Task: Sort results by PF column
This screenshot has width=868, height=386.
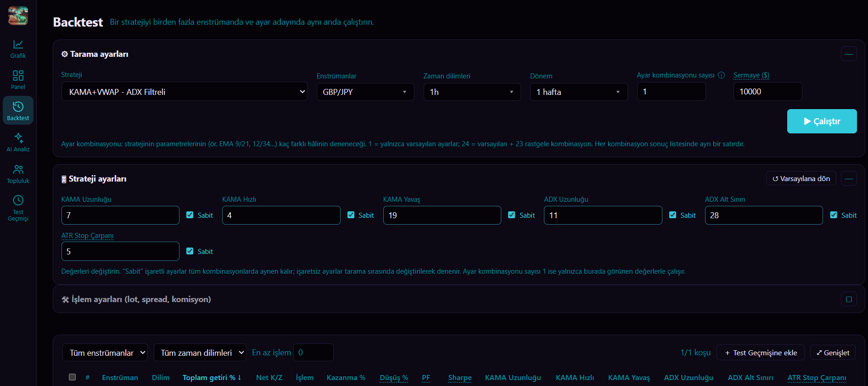Action: 426,378
